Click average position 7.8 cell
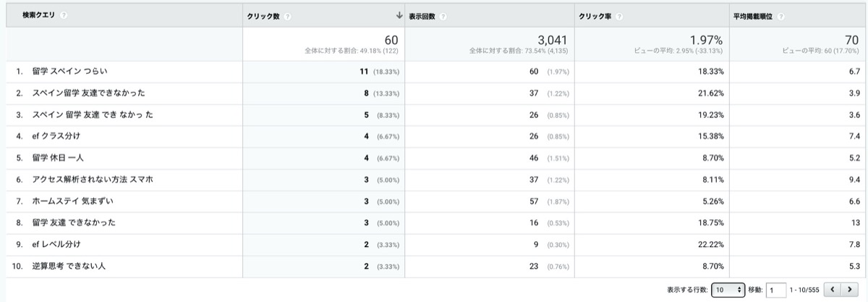Image resolution: width=868 pixels, height=302 pixels. 854,245
